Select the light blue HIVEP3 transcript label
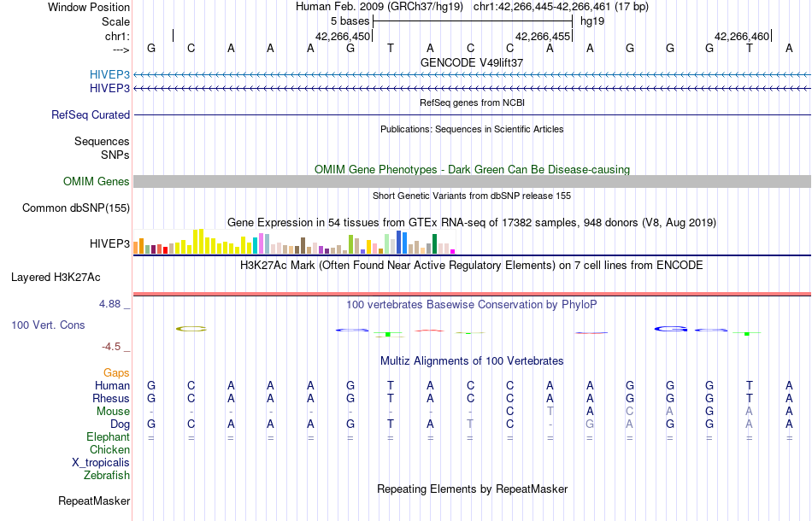The width and height of the screenshot is (812, 521). coord(109,74)
